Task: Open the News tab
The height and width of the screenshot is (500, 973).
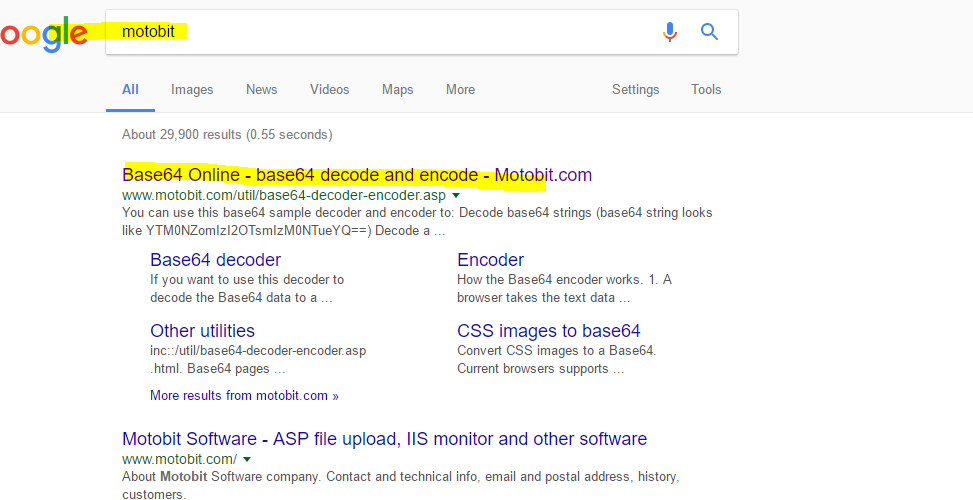Action: pyautogui.click(x=261, y=89)
